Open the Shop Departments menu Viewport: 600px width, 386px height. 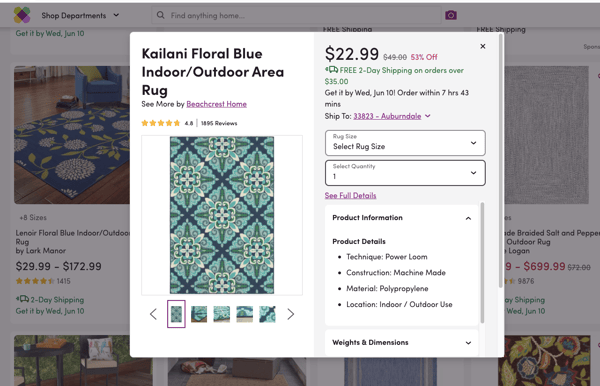[80, 15]
